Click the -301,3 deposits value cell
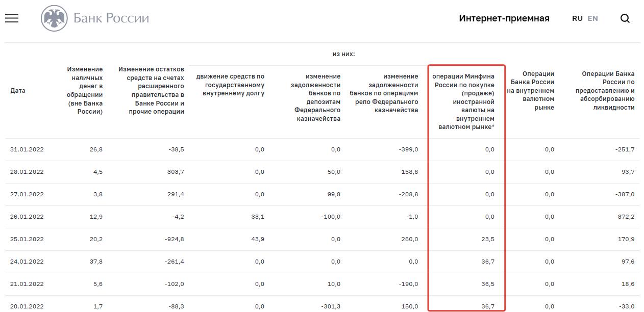This screenshot has width=644, height=312. click(331, 306)
